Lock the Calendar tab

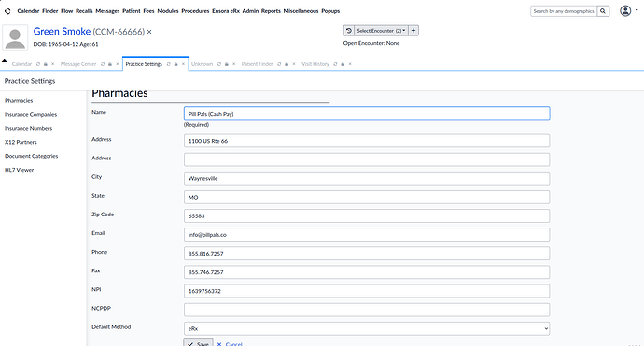tap(46, 64)
